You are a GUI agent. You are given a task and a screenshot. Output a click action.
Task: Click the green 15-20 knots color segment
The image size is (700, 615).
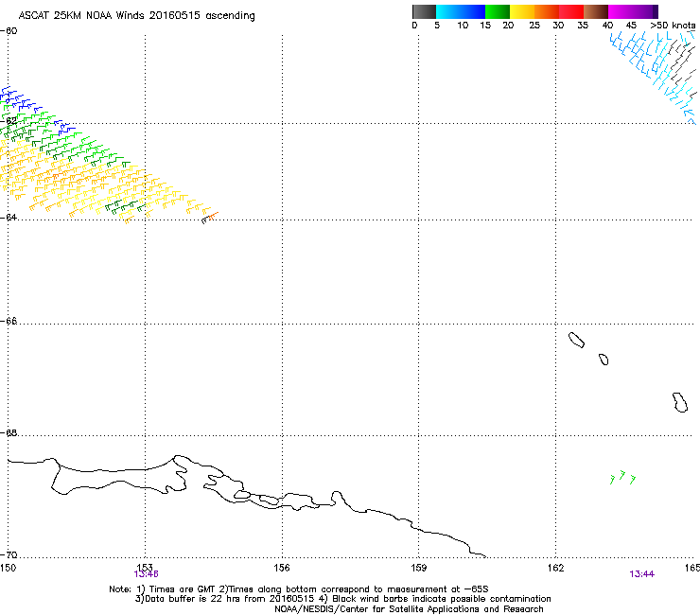point(498,11)
